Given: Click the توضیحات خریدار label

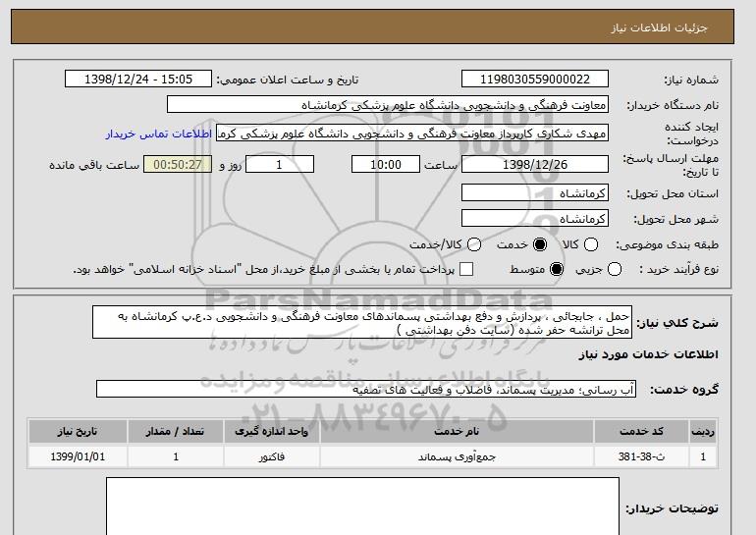Looking at the screenshot, I should (x=673, y=508).
